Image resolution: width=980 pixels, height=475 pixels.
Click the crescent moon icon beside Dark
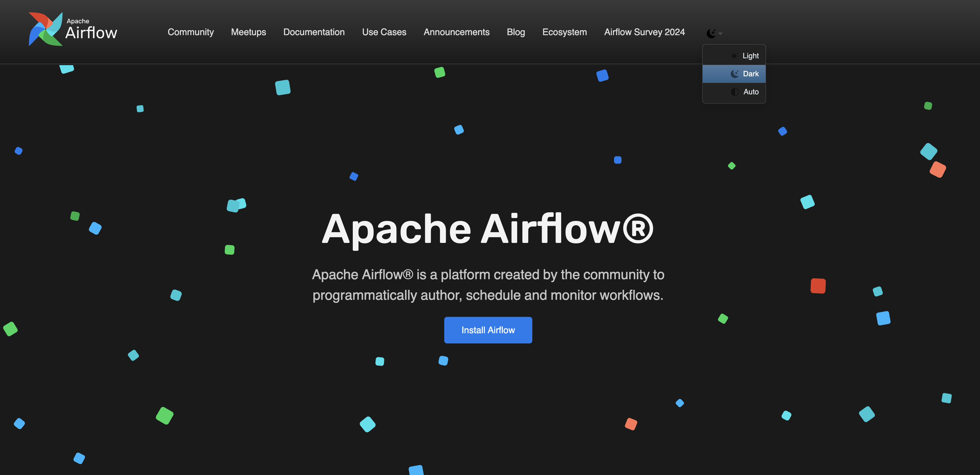click(x=734, y=74)
